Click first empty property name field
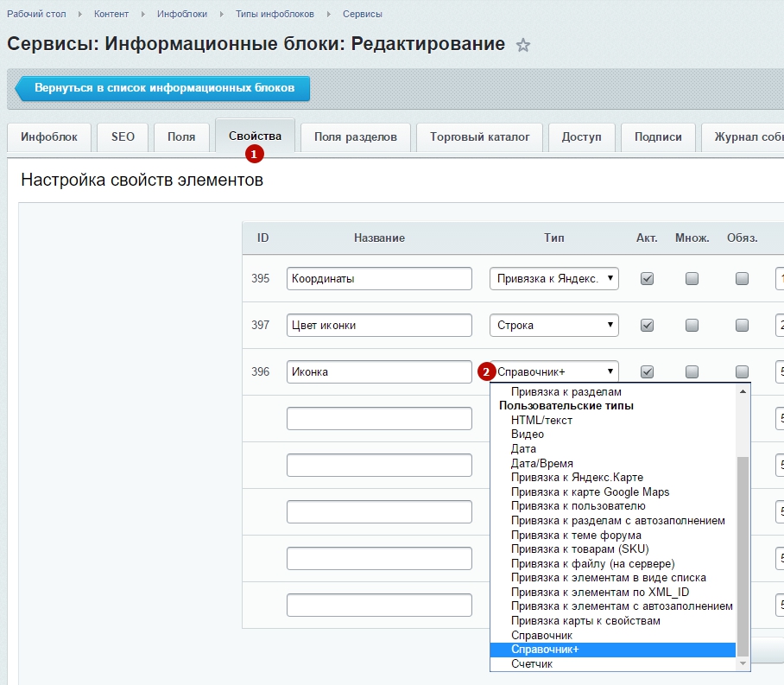 click(x=379, y=419)
